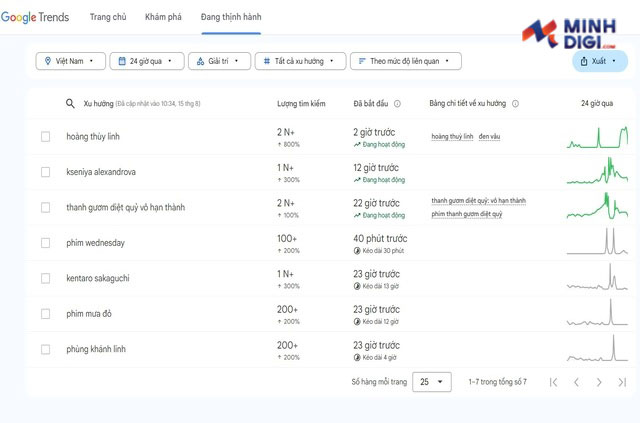View kseniya alexandrova sparkline chart

[598, 171]
